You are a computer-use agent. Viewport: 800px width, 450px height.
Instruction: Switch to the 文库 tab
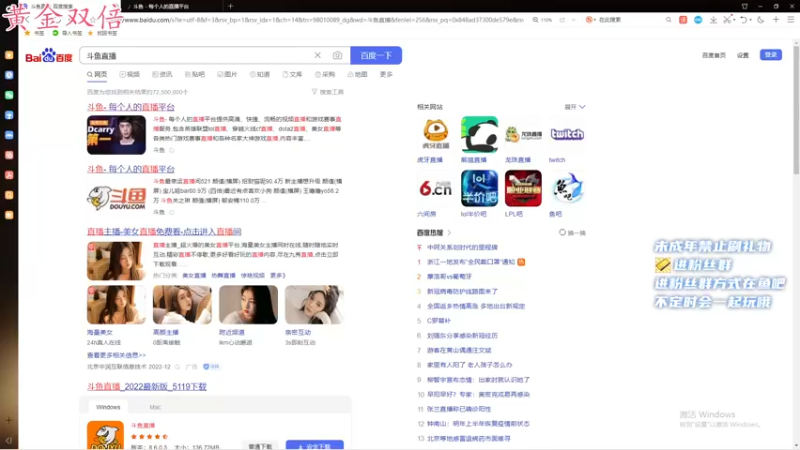coord(292,74)
